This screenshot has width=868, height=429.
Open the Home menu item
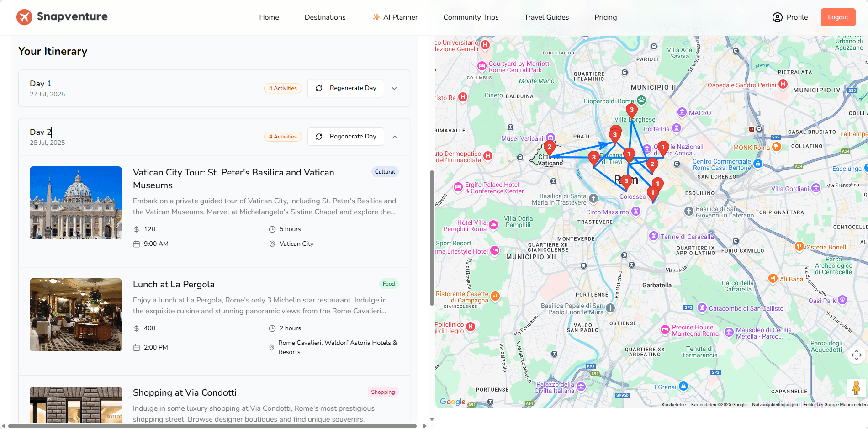[x=269, y=17]
